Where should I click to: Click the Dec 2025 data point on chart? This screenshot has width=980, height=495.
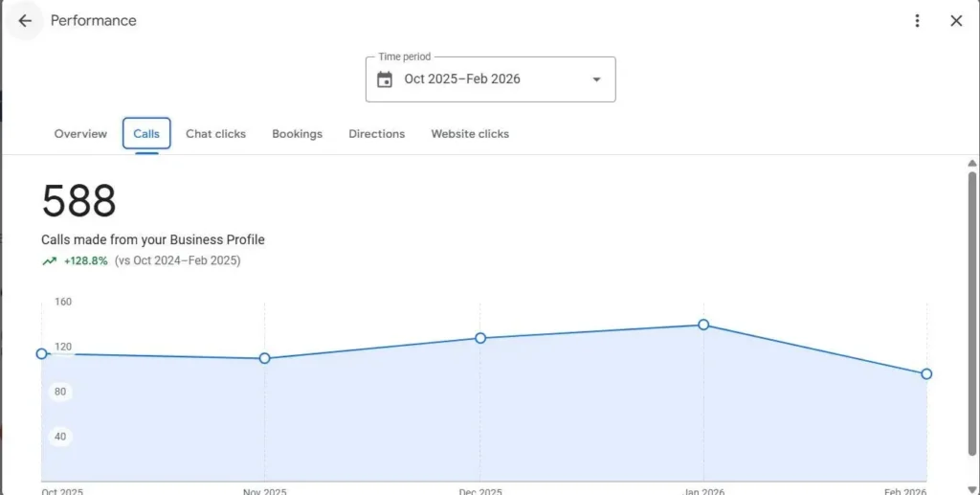480,338
